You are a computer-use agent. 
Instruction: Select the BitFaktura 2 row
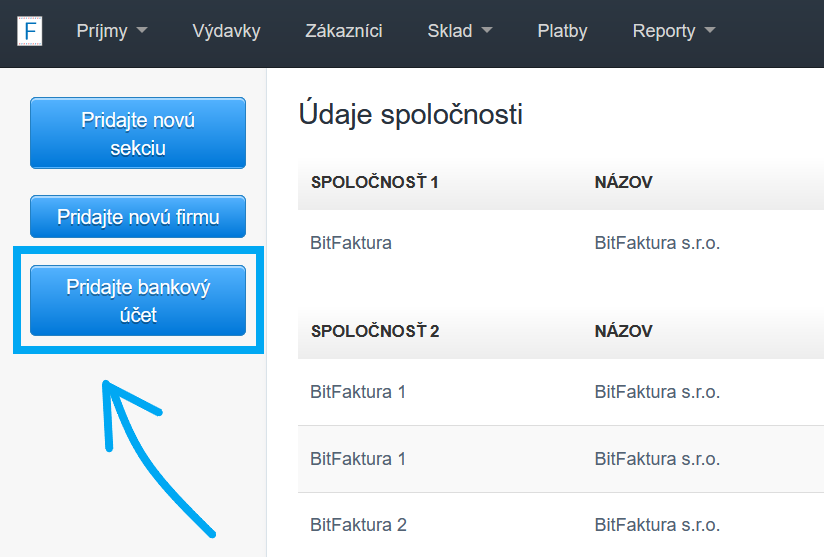tap(358, 525)
